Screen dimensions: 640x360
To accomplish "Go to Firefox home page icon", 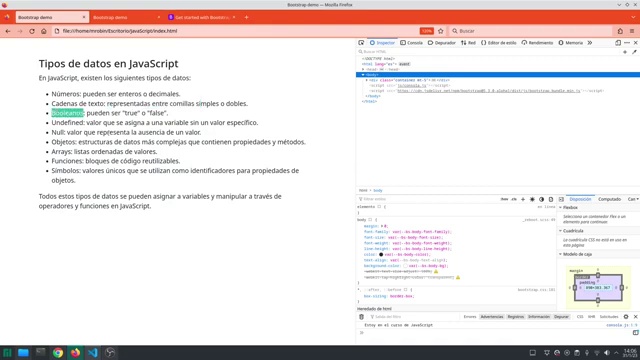I will tap(44, 31).
